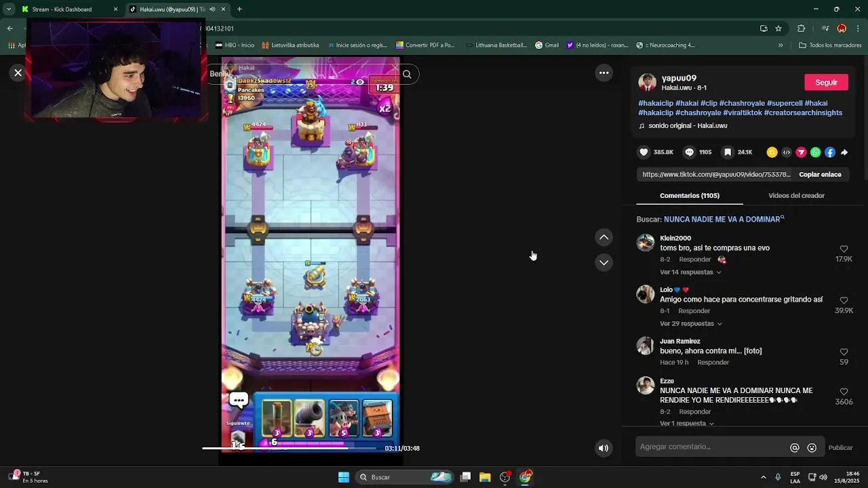Like the Ezze comment
Image resolution: width=868 pixels, height=488 pixels.
[844, 392]
